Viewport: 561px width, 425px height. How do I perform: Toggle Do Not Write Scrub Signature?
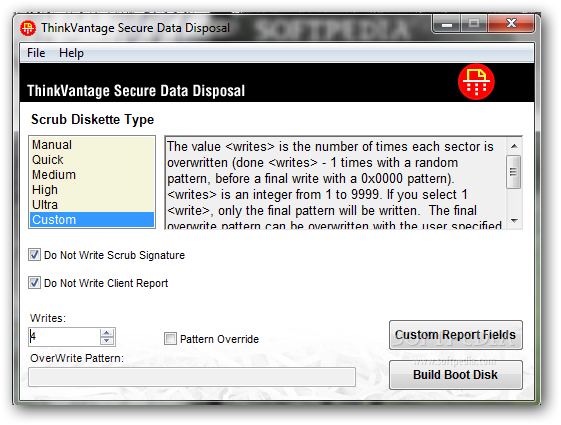click(34, 255)
